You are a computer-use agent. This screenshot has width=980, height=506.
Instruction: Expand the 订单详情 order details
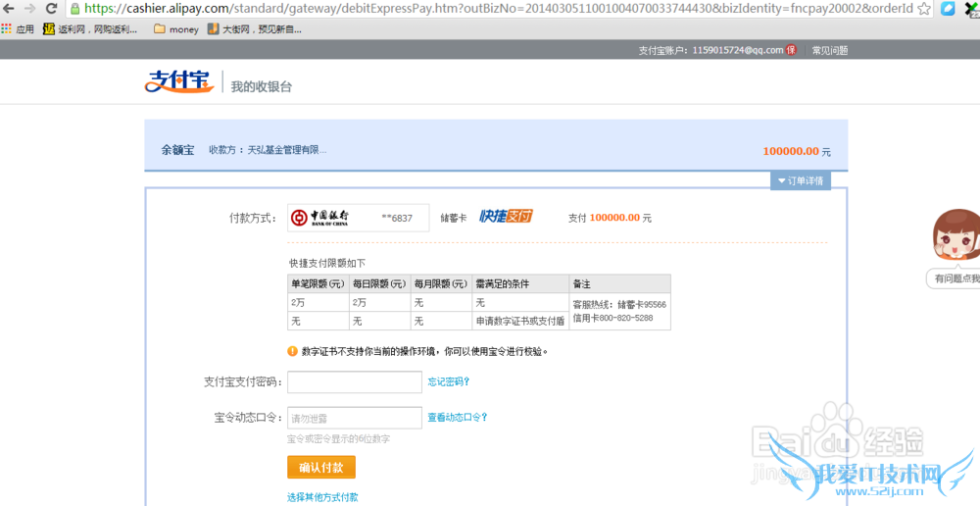pyautogui.click(x=801, y=180)
